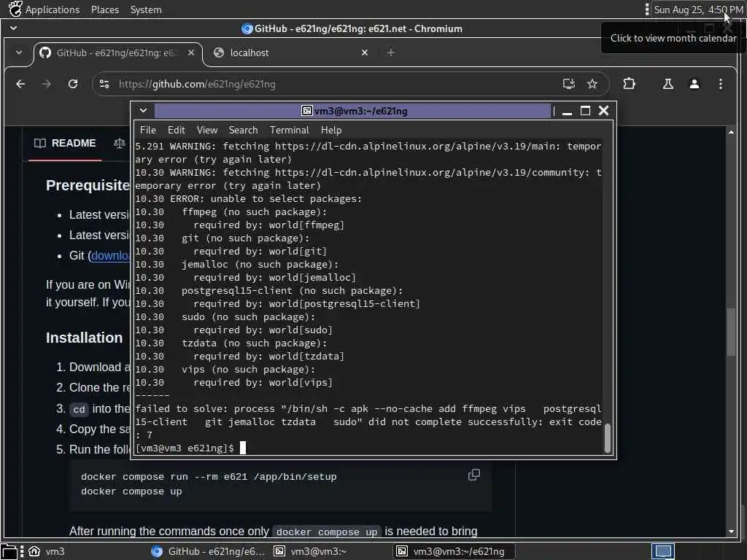Image resolution: width=747 pixels, height=560 pixels.
Task: Click Chromium forward navigation arrow
Action: 46,85
